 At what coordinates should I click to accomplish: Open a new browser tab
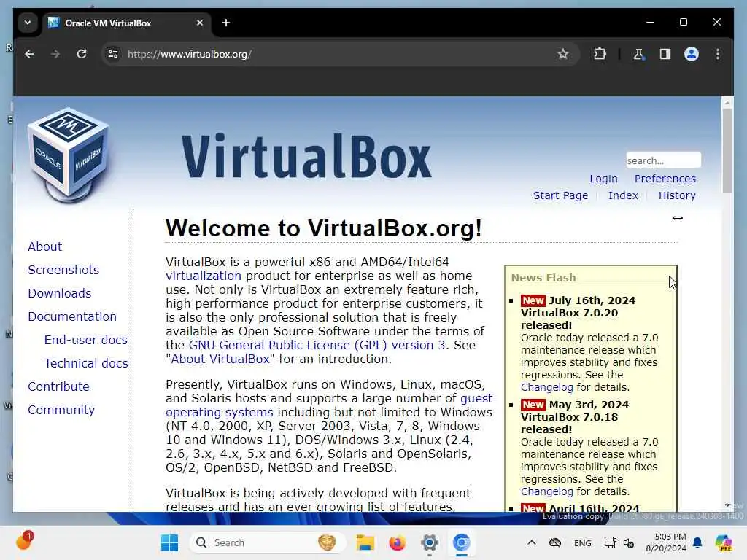click(x=226, y=23)
